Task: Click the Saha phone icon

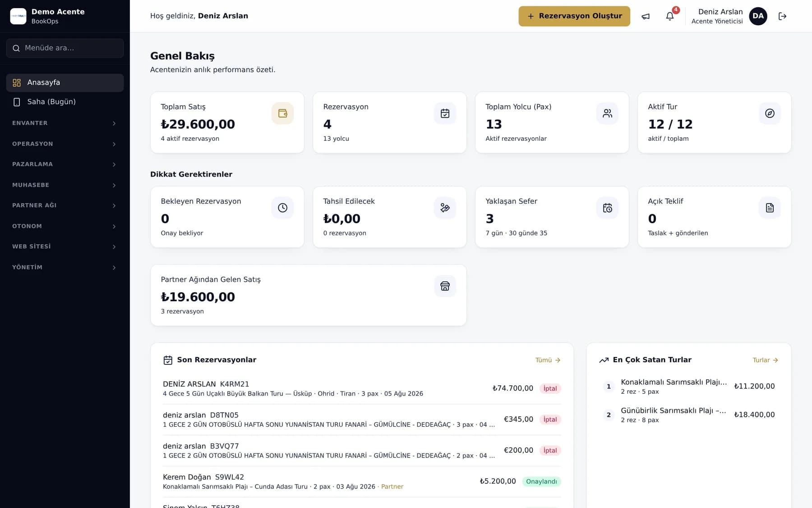Action: [17, 102]
